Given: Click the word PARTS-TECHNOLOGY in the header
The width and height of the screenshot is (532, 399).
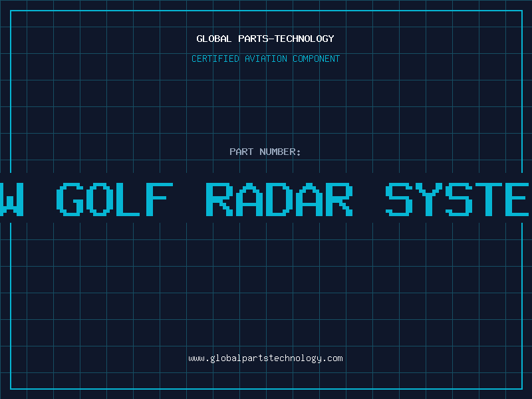Looking at the screenshot, I should point(286,39).
